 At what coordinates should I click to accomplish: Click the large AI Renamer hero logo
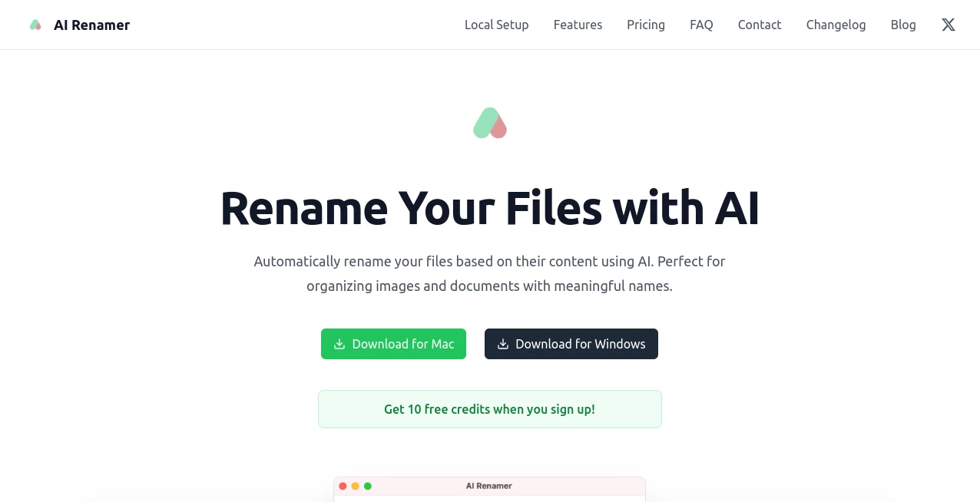(490, 123)
